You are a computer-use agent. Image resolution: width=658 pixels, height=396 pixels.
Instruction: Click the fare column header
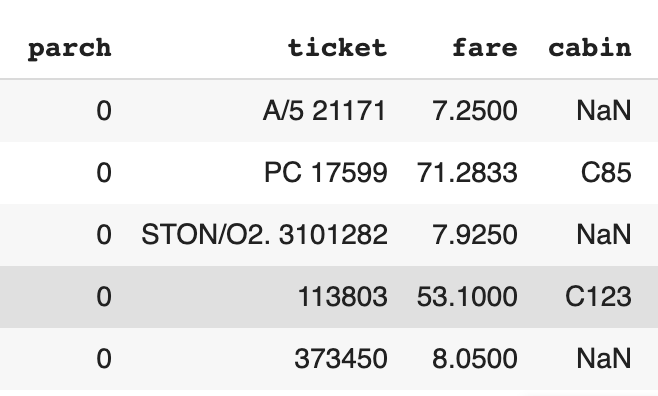tap(485, 47)
